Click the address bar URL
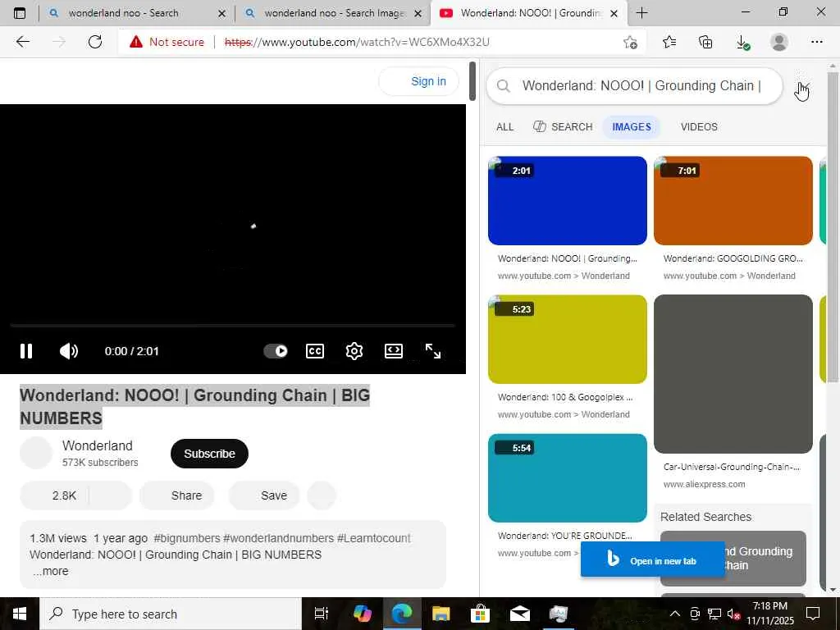 pos(357,42)
